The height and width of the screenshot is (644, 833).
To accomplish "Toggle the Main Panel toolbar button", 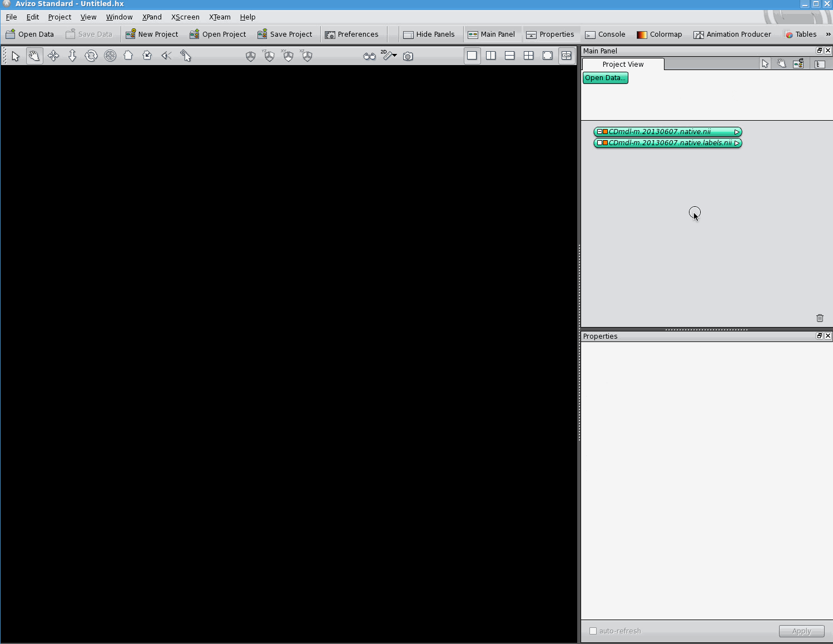I will (492, 34).
